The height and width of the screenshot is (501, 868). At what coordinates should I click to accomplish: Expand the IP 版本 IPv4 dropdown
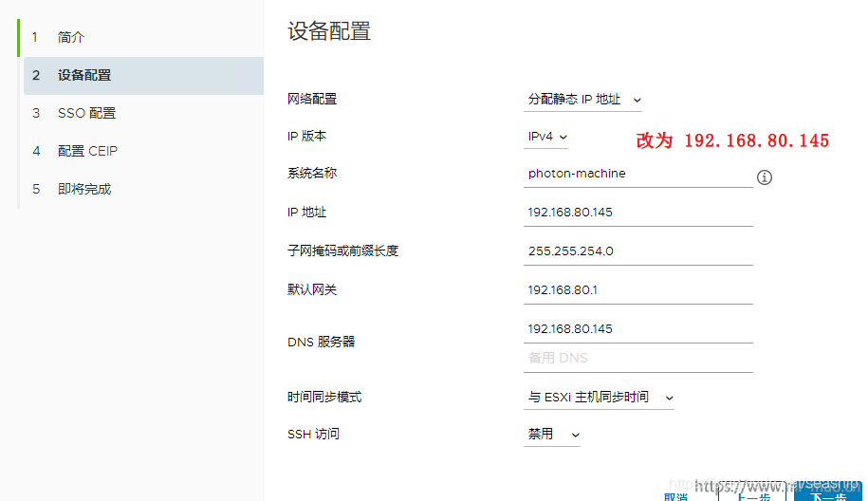(545, 137)
